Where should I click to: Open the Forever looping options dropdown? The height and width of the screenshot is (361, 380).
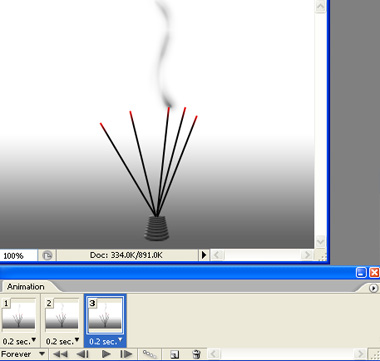[x=23, y=354]
